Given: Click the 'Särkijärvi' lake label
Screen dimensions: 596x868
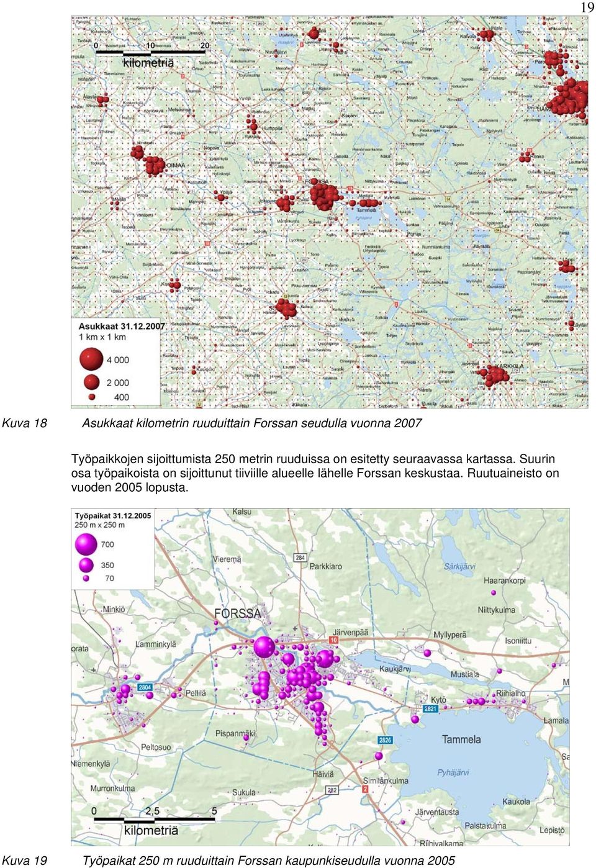Looking at the screenshot, I should (x=459, y=566).
